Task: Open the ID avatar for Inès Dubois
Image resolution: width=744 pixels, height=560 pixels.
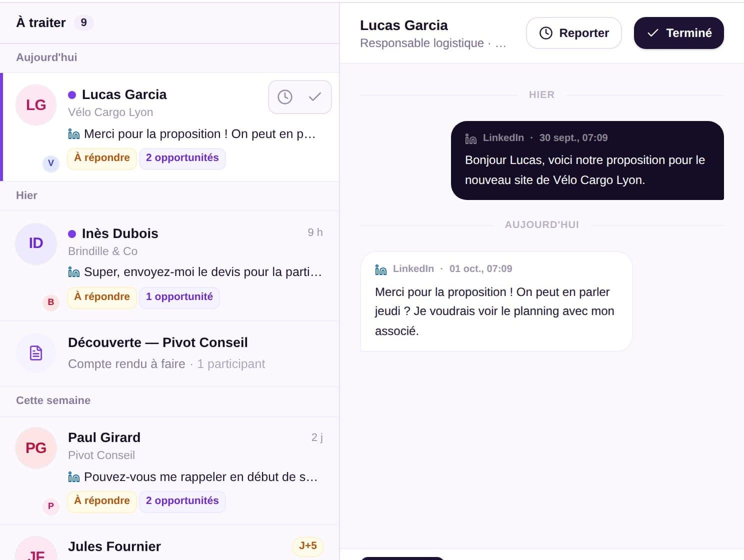Action: [x=36, y=243]
